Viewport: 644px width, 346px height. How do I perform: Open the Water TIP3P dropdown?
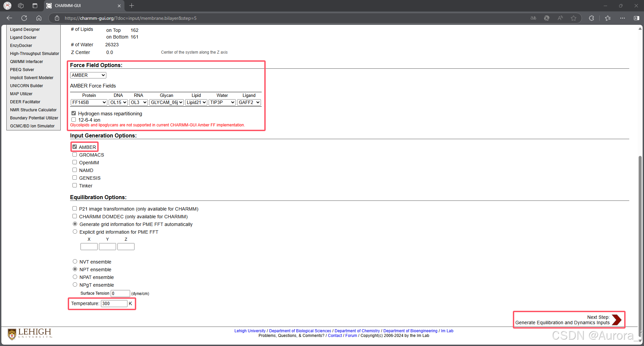coord(222,102)
